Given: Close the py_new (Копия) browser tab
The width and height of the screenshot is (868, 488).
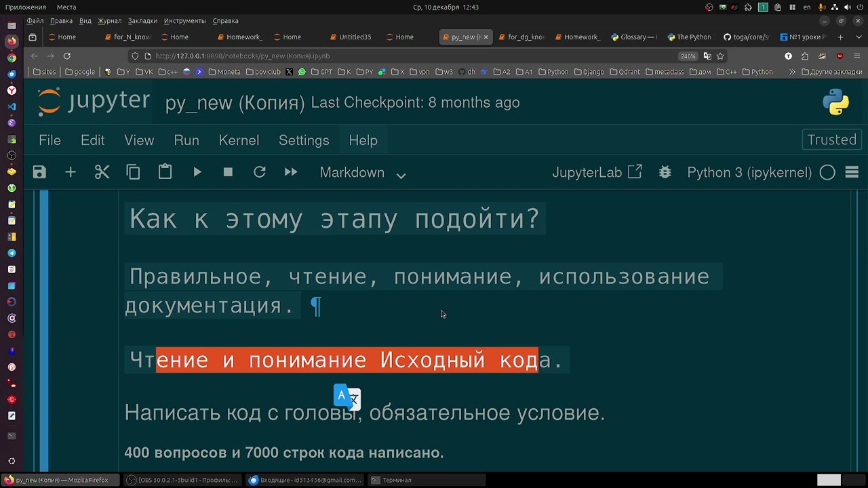Looking at the screenshot, I should click(486, 37).
